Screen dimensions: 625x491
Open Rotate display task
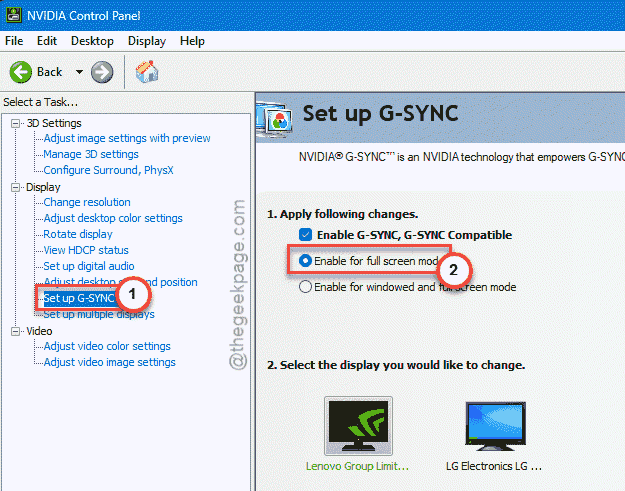point(78,234)
